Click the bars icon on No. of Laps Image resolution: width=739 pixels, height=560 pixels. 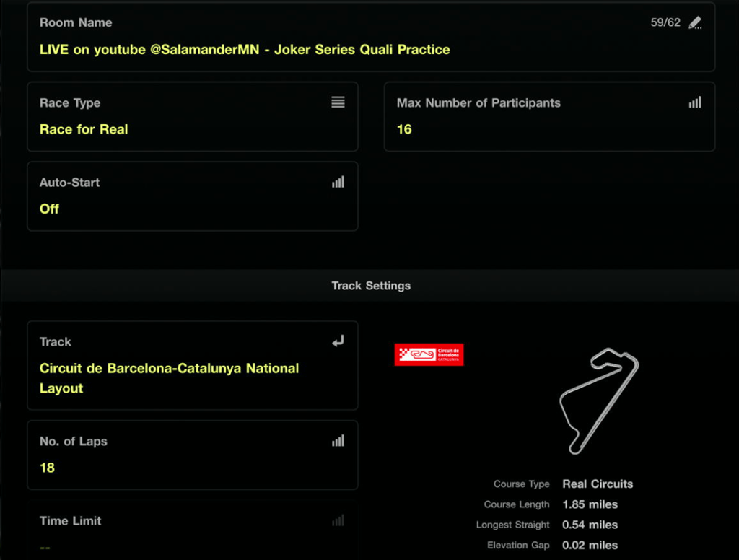pyautogui.click(x=338, y=441)
